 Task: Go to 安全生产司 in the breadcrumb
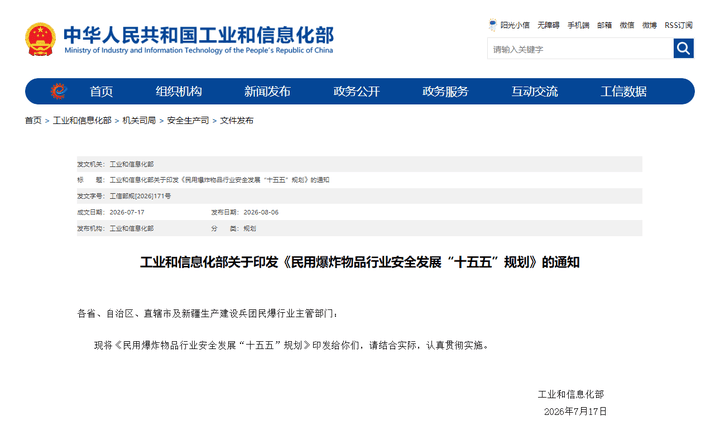(188, 120)
